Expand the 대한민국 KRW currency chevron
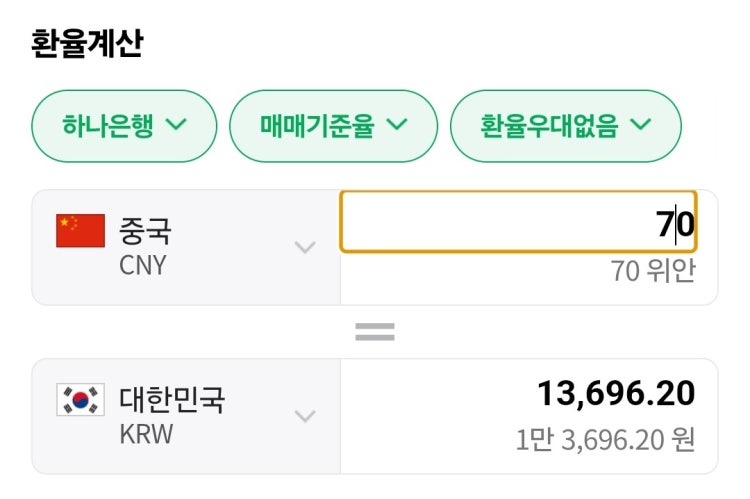 (305, 416)
